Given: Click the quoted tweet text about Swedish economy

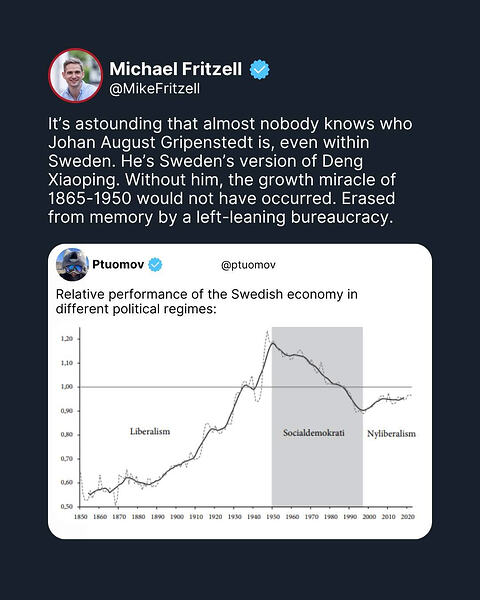Looking at the screenshot, I should [207, 302].
